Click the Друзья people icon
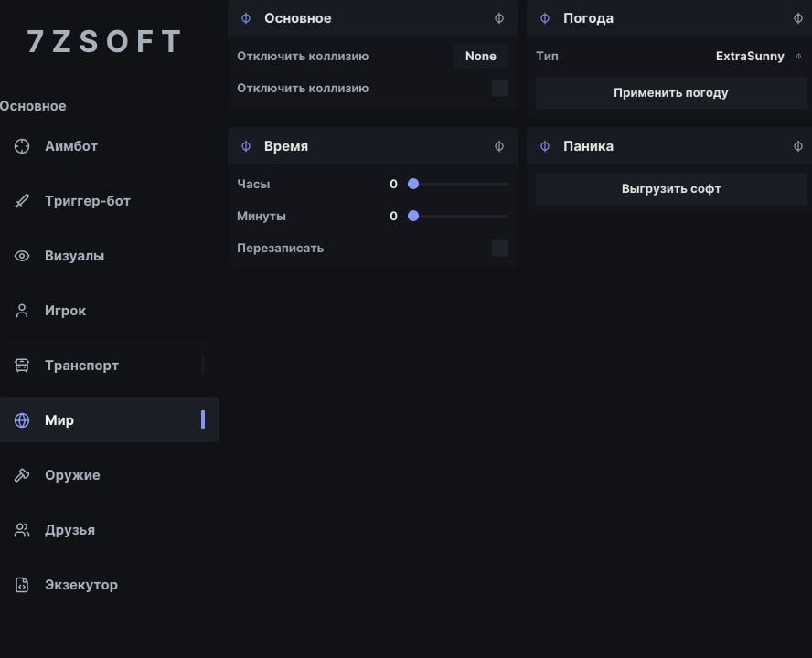Image resolution: width=812 pixels, height=658 pixels. tap(22, 530)
